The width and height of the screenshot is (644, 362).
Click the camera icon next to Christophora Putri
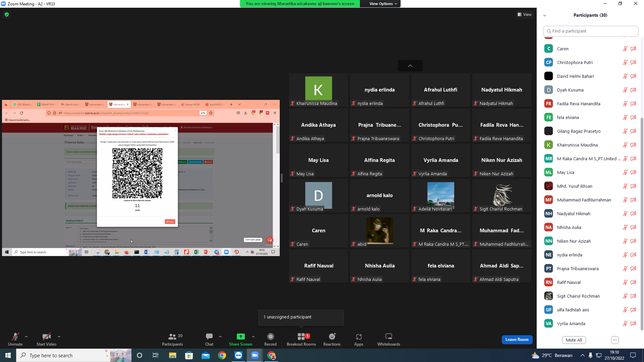(x=633, y=62)
